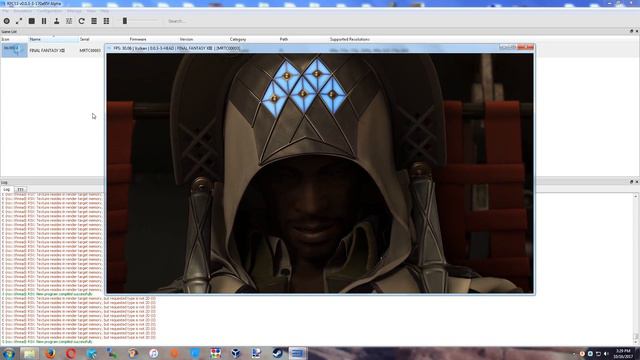The image size is (640, 360).
Task: Click the active RPCS3 taskbar button
Action: click(x=298, y=353)
